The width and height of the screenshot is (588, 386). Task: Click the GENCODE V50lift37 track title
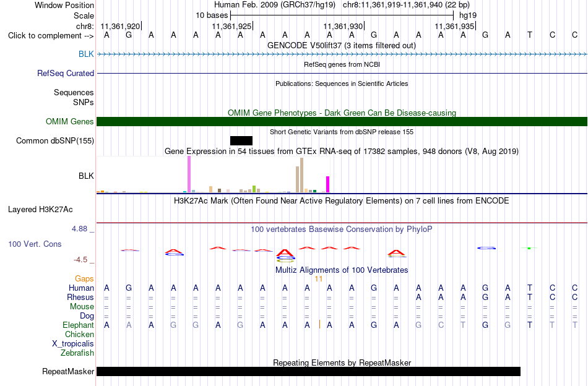coord(341,45)
